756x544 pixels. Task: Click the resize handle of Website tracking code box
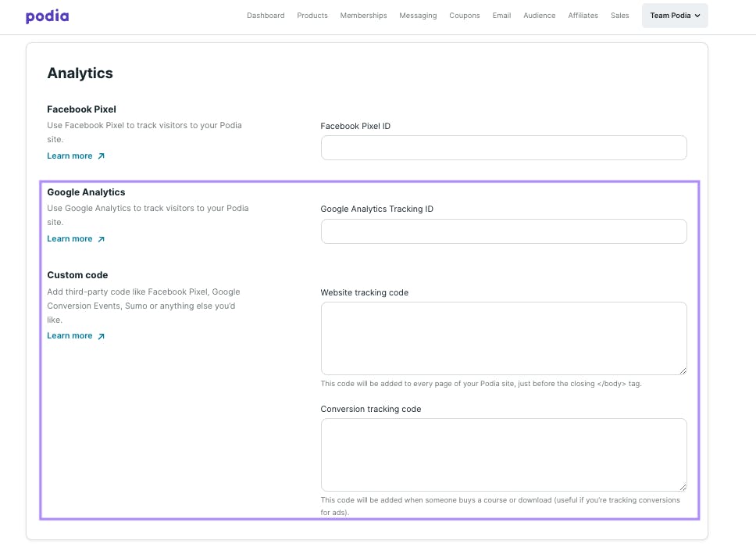point(683,370)
